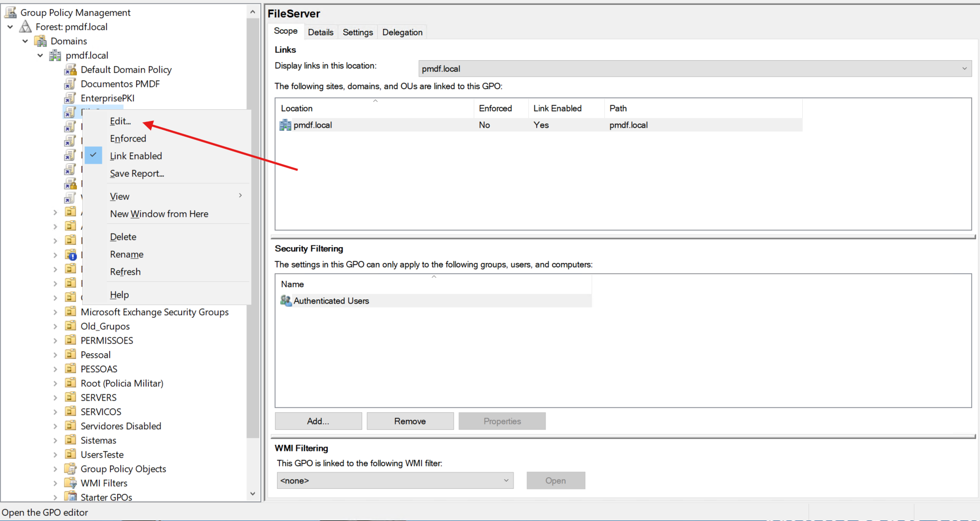
Task: Choose Edit... from the context menu
Action: [120, 121]
